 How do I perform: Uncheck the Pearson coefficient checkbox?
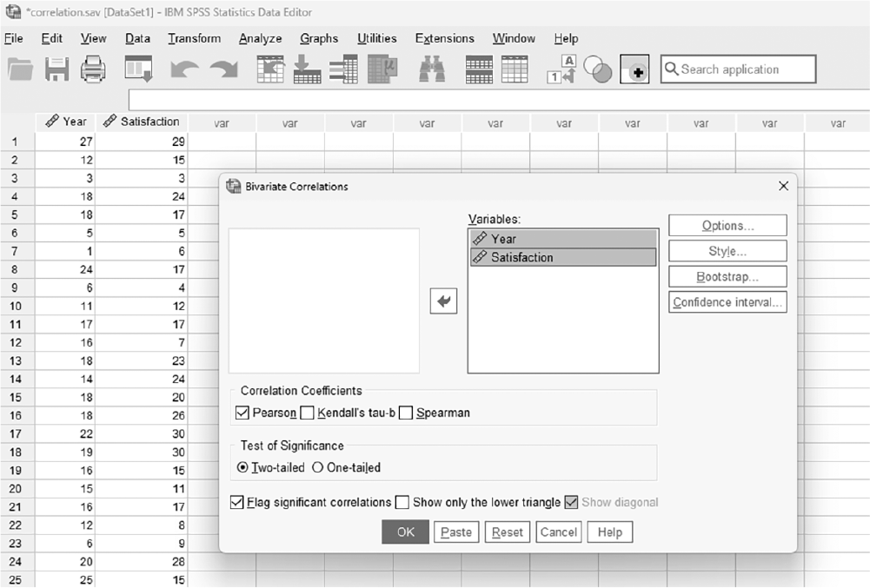tap(242, 413)
